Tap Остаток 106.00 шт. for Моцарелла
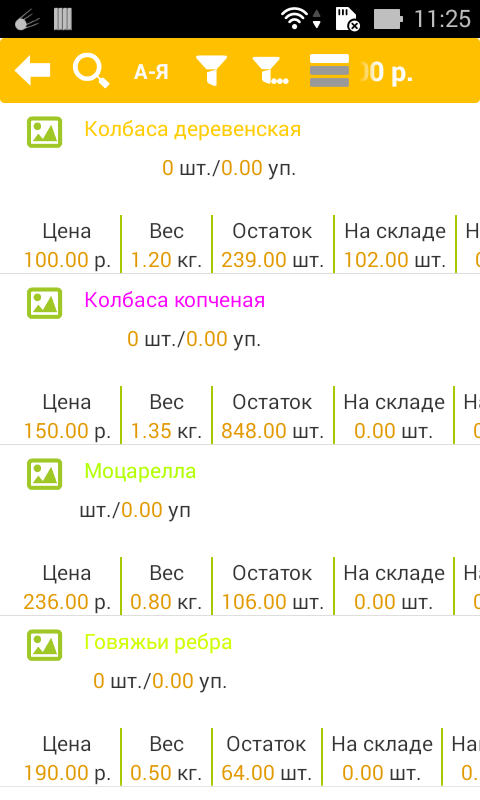 (x=272, y=588)
